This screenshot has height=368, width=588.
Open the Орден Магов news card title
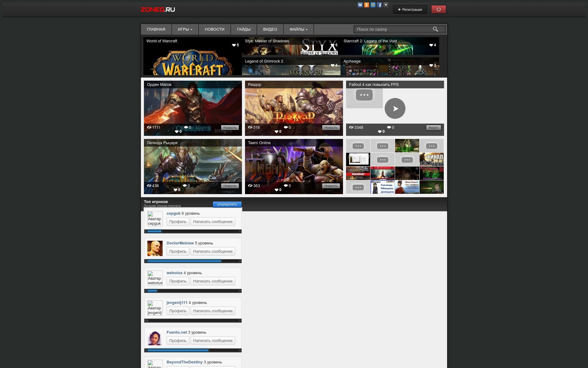tap(159, 85)
